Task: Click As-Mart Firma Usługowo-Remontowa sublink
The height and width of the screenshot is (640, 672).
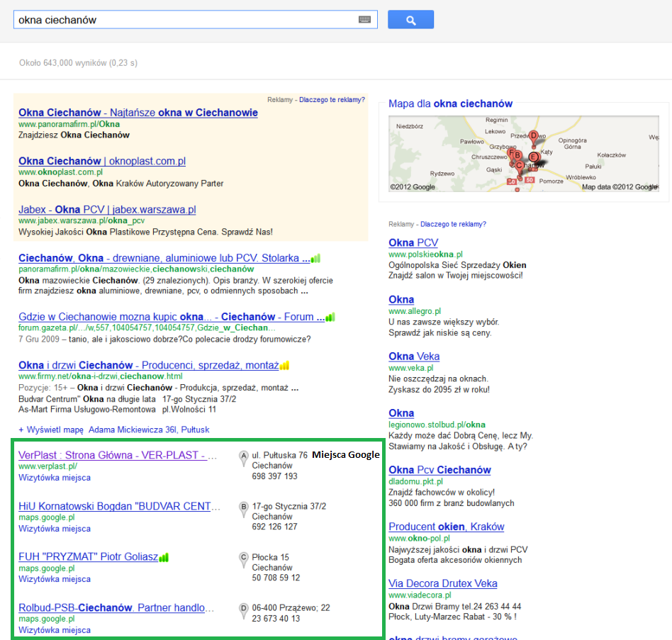Action: click(x=87, y=410)
